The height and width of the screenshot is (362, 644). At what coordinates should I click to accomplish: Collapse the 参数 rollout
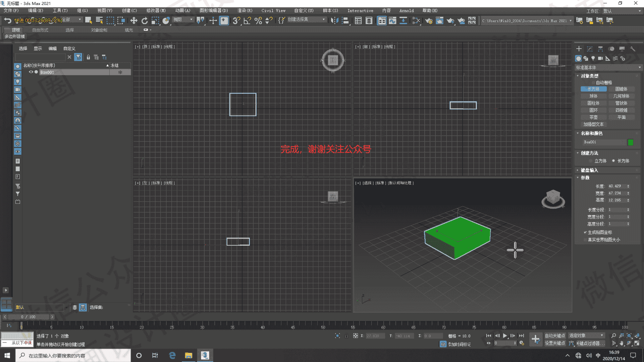click(x=585, y=178)
